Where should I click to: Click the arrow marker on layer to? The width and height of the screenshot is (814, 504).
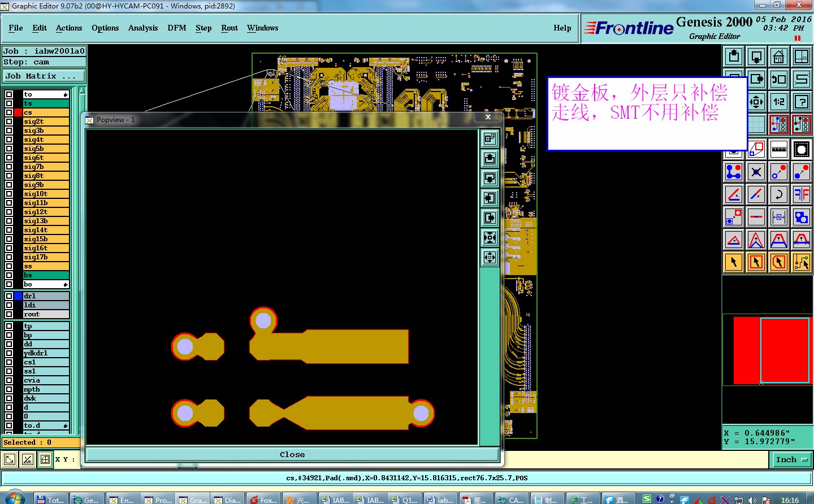(66, 94)
